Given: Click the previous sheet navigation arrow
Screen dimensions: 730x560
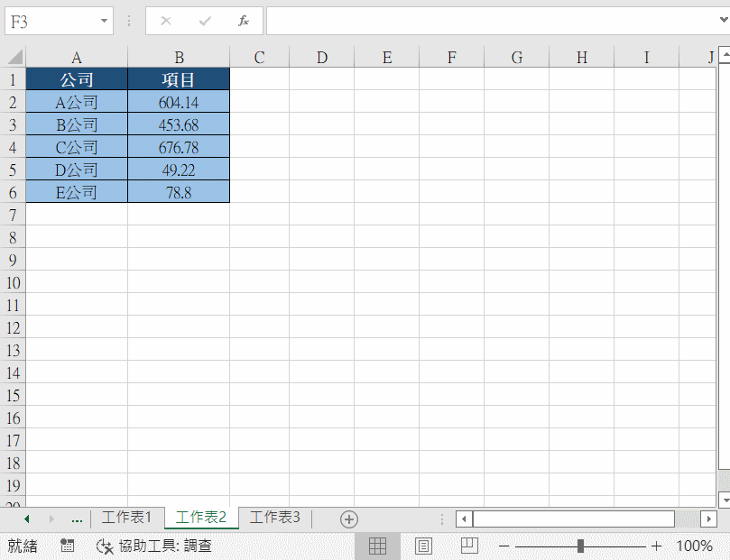Looking at the screenshot, I should [x=27, y=519].
